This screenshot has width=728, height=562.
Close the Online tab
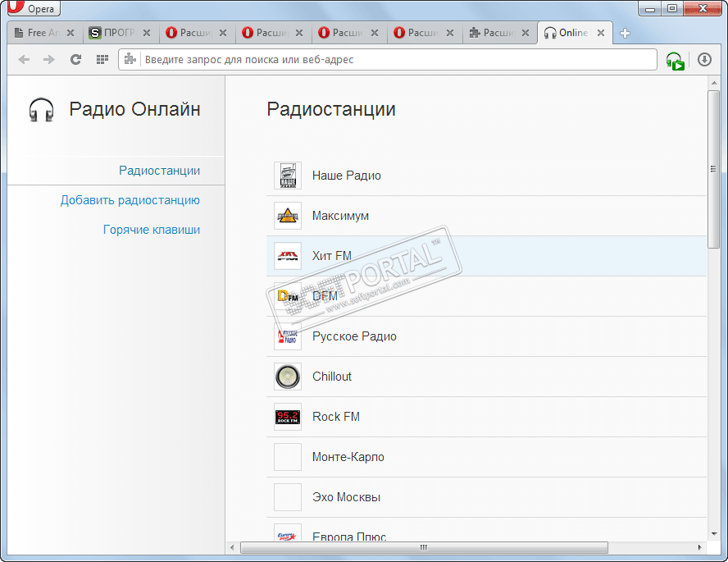601,33
